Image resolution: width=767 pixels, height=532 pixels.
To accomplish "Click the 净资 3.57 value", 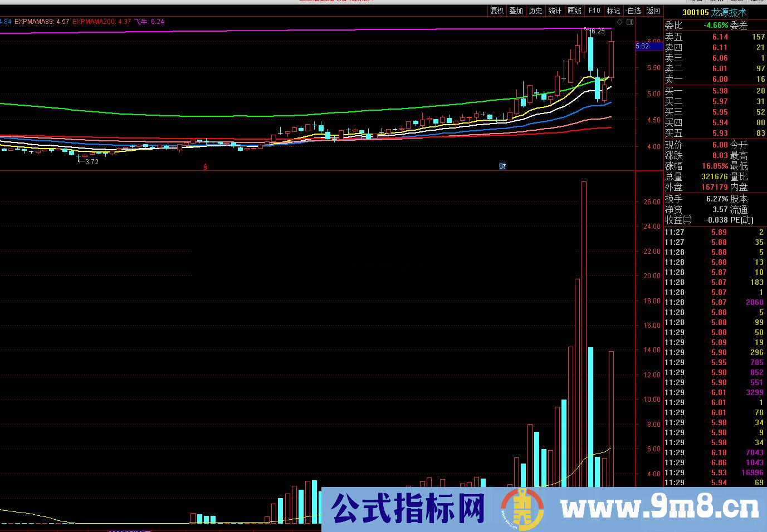I will coord(720,209).
